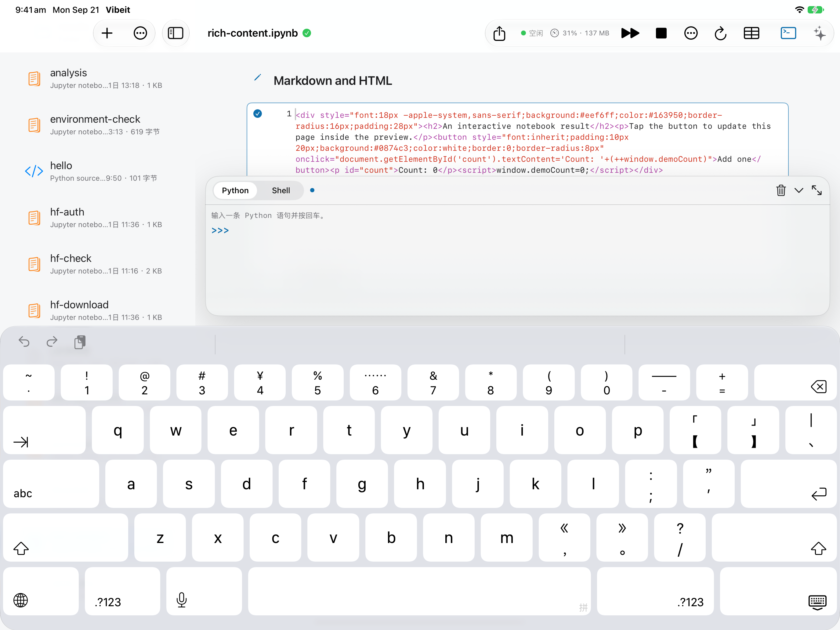The image size is (840, 630).
Task: Open the hello Python source file
Action: (x=98, y=171)
